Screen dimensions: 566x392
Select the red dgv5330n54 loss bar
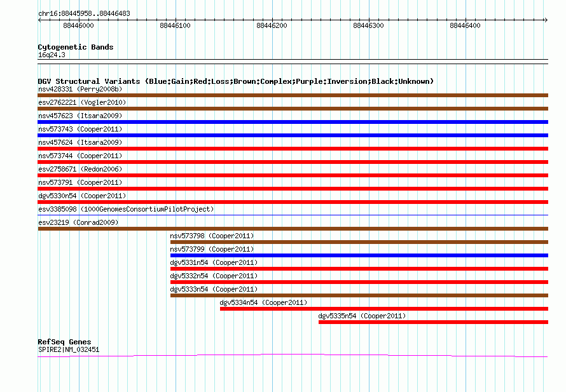pyautogui.click(x=293, y=202)
